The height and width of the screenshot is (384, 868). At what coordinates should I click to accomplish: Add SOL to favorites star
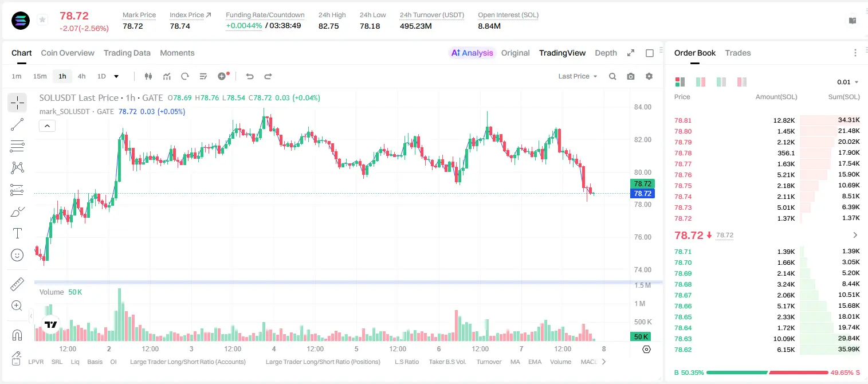click(x=42, y=20)
